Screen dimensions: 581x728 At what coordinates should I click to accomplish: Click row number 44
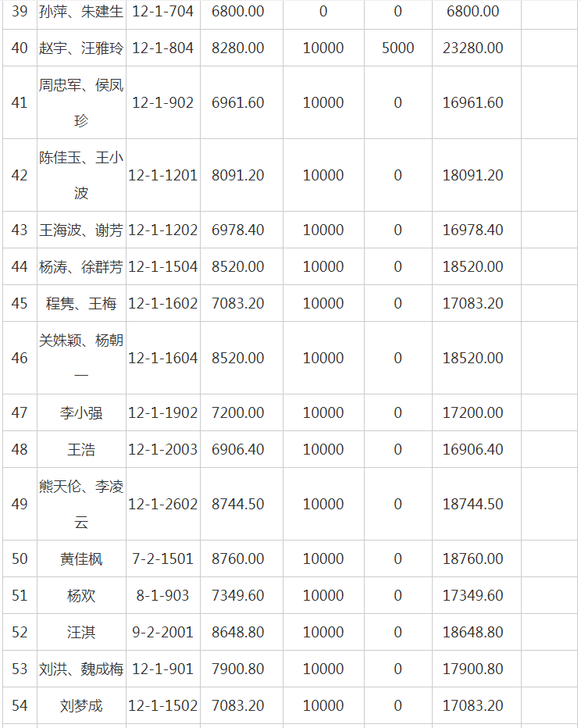coord(20,266)
